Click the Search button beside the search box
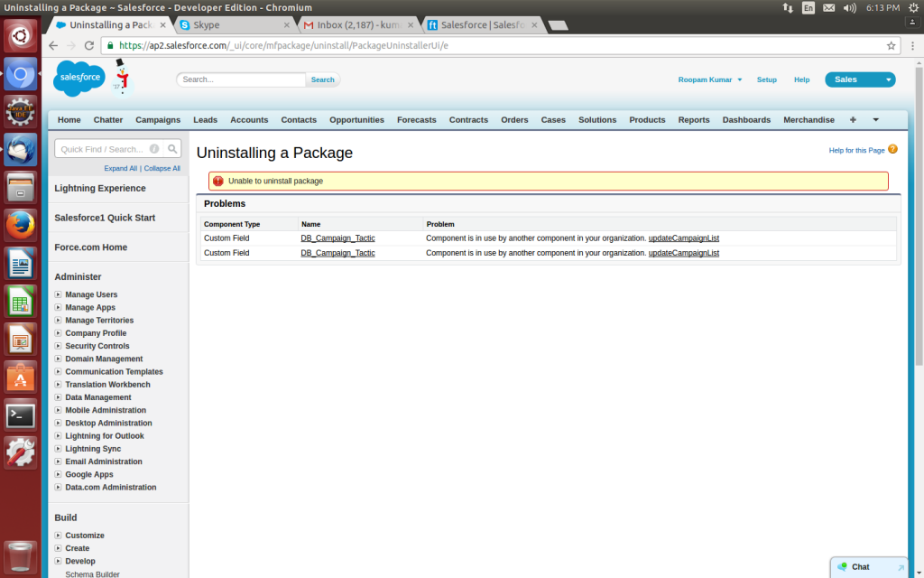The image size is (924, 578). point(322,79)
